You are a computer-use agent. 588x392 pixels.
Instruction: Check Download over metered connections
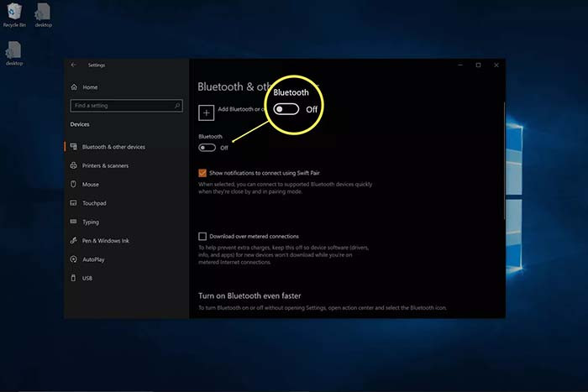202,236
